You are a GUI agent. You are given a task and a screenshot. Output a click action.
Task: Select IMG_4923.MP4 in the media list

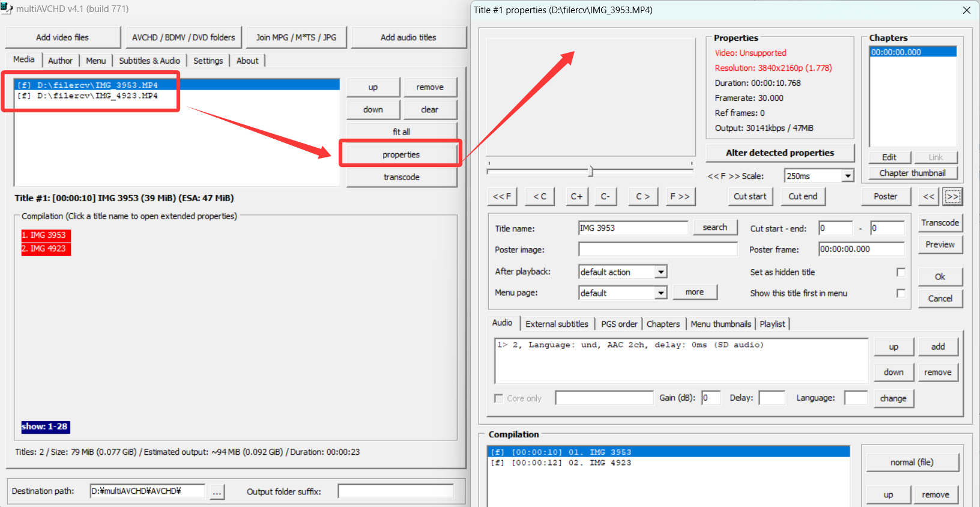(177, 96)
